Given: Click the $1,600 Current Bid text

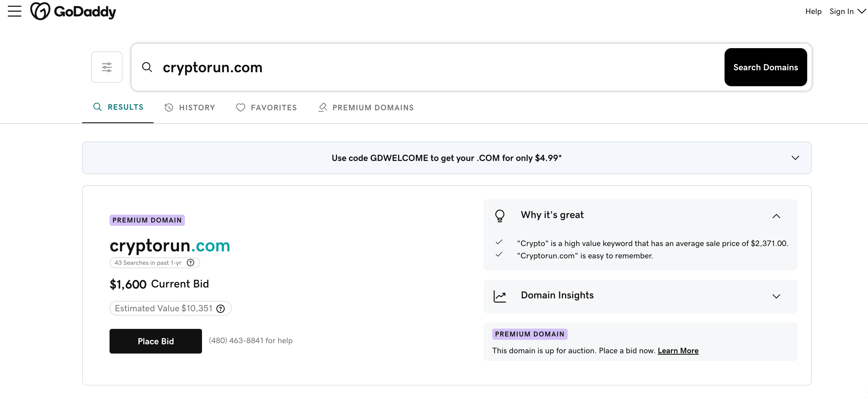Looking at the screenshot, I should (159, 284).
